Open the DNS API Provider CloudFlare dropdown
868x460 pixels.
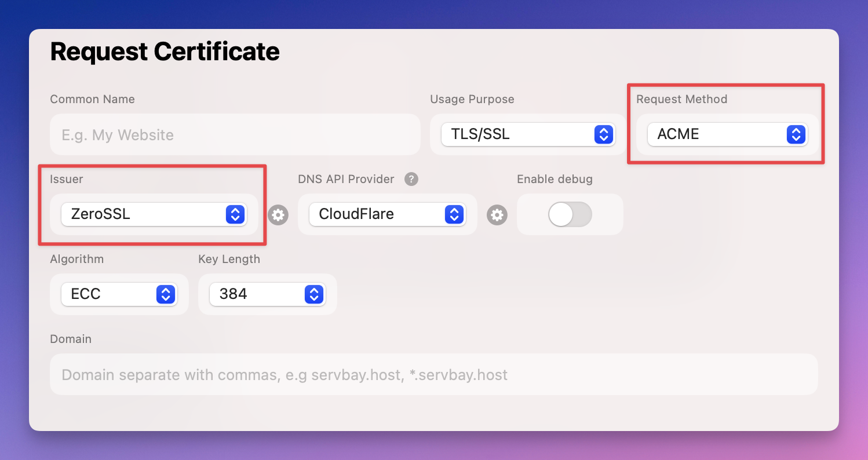coord(387,214)
